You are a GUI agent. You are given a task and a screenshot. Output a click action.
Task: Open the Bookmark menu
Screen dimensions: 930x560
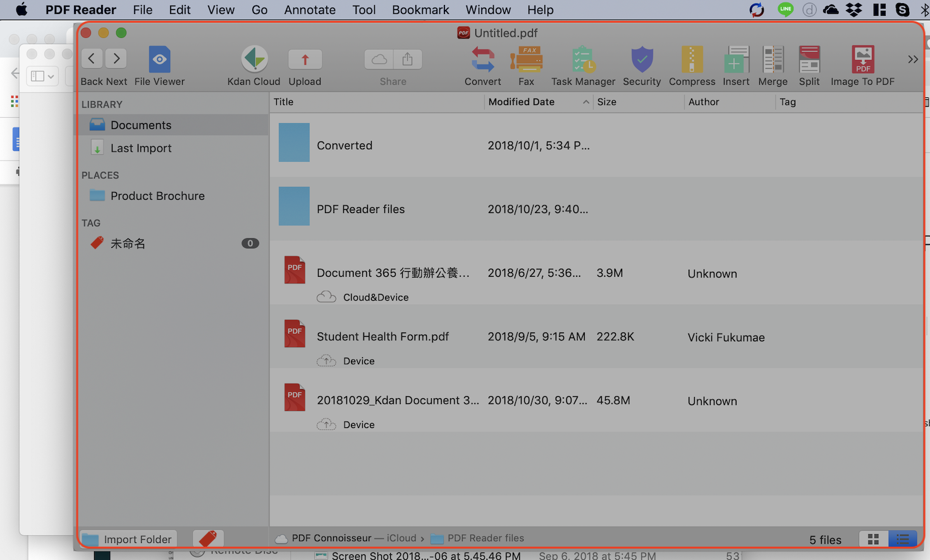coord(420,10)
